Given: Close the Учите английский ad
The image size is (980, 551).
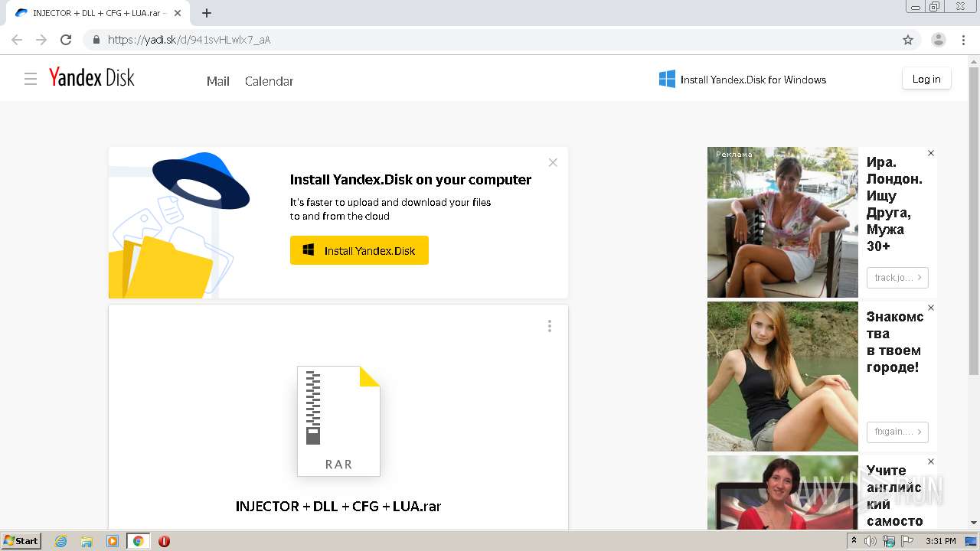Looking at the screenshot, I should [931, 461].
